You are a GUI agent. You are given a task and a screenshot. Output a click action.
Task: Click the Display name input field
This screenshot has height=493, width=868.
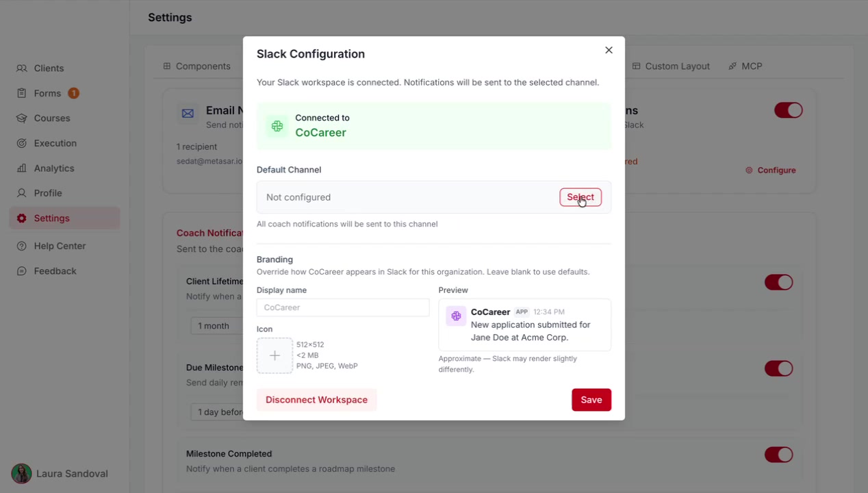point(343,307)
